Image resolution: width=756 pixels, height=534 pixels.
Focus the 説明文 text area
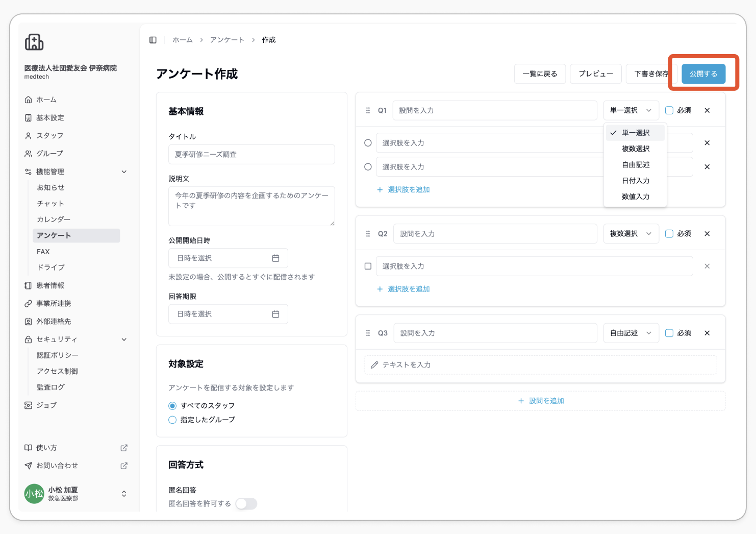pos(251,206)
